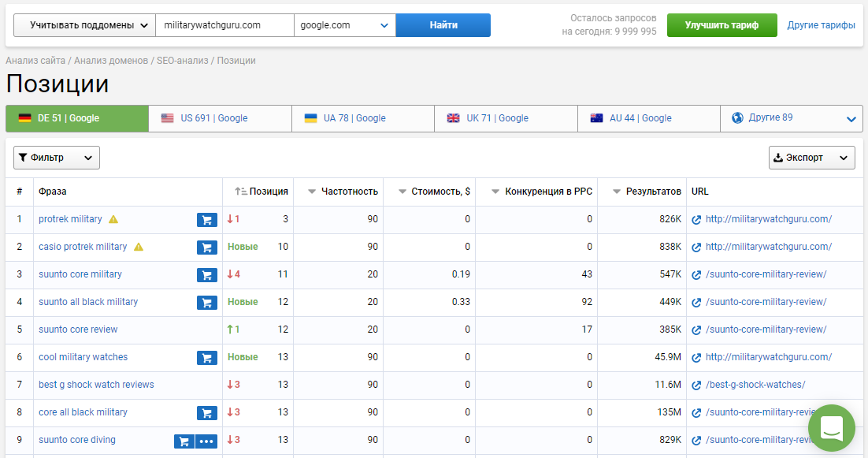This screenshot has width=868, height=458.
Task: Open the phrase link best g shock watch reviews
Action: tap(96, 385)
